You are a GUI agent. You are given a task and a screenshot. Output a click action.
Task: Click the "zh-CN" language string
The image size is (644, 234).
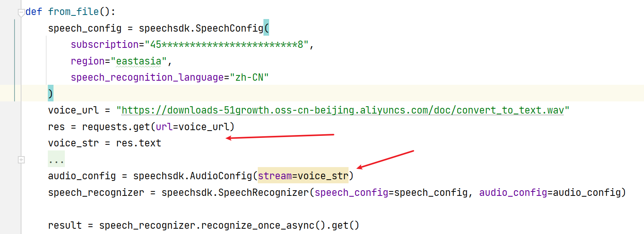tap(249, 77)
